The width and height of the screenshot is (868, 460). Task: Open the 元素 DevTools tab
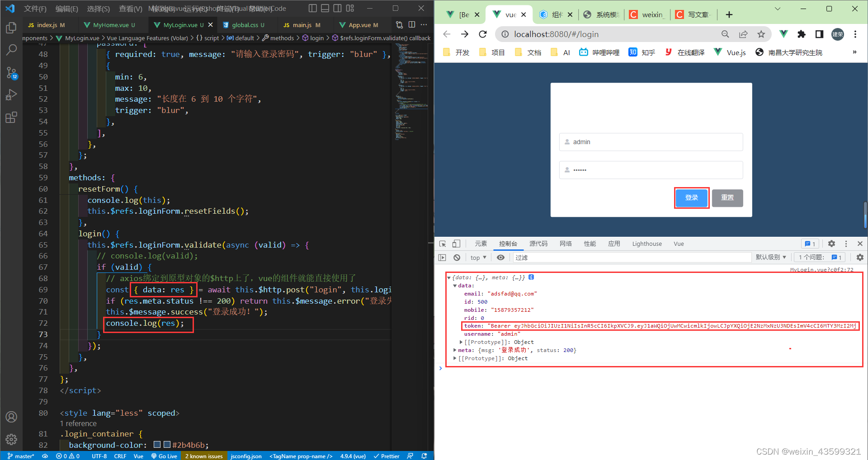click(x=481, y=244)
